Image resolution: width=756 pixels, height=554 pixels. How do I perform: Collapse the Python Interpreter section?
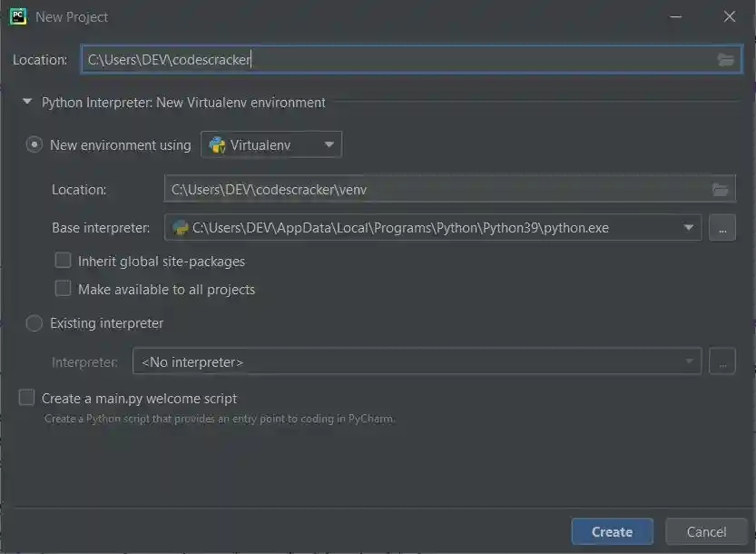(26, 102)
